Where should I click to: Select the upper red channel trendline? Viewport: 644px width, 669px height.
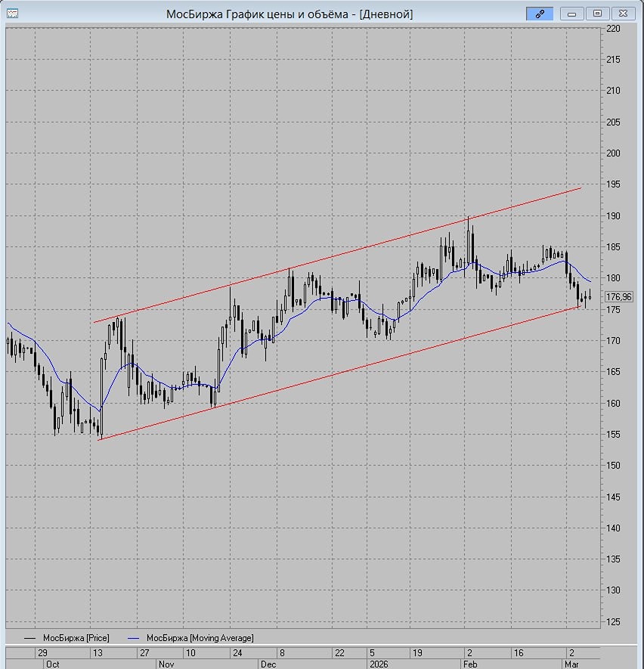[337, 256]
